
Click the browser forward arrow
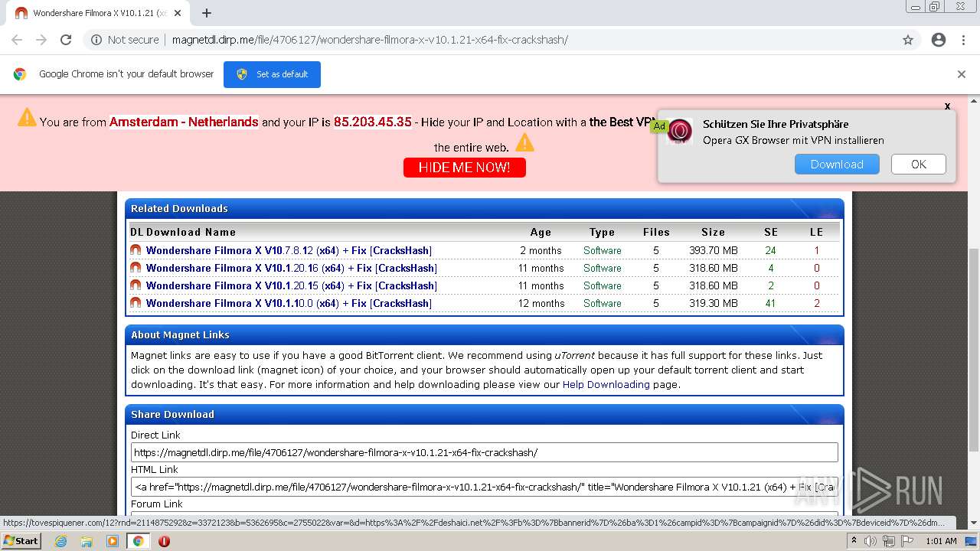[x=41, y=40]
